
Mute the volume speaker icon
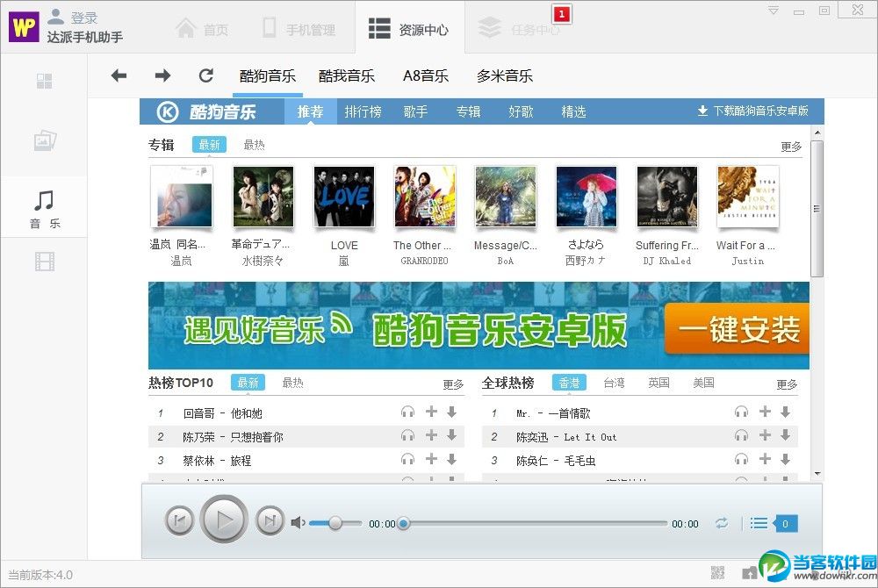click(x=298, y=523)
